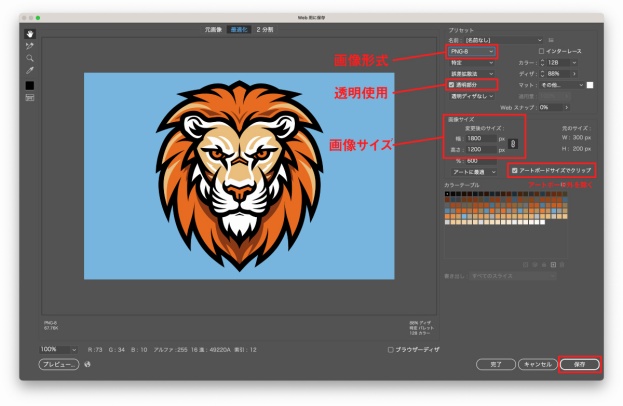Open the PNG-8 format dropdown
623x406 pixels.
(472, 52)
